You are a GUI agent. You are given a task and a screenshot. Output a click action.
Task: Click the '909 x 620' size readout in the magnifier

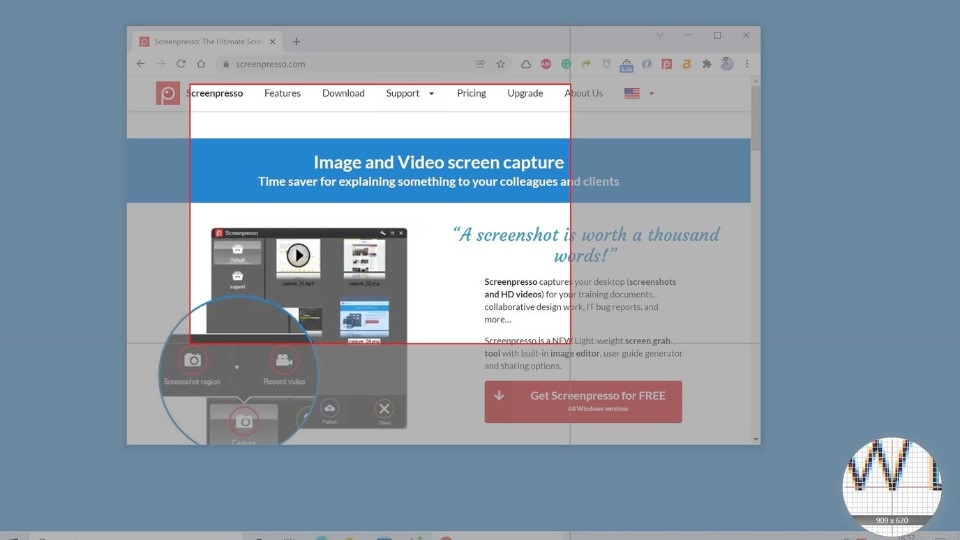coord(891,520)
